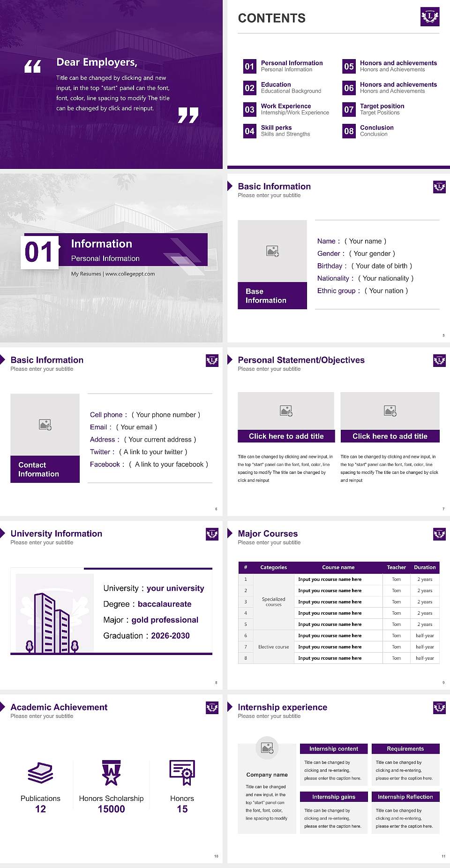Click the 'Course name' table header

point(338,567)
